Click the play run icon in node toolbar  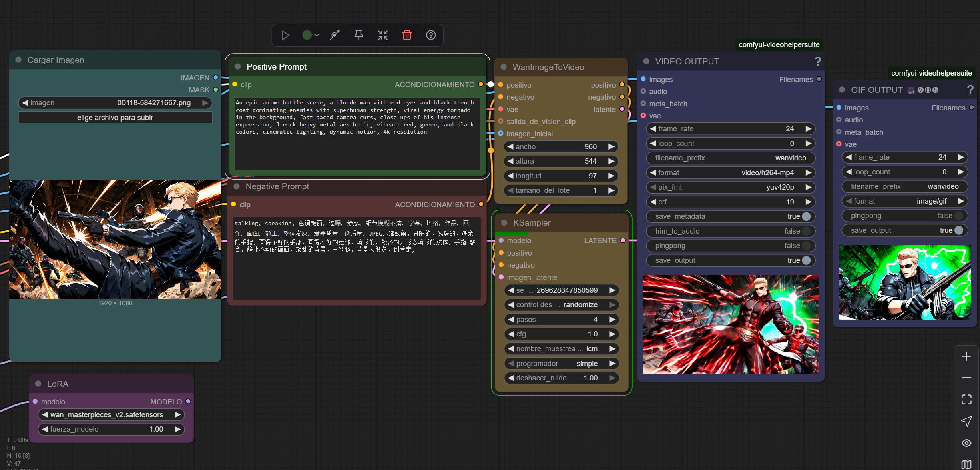(x=285, y=35)
